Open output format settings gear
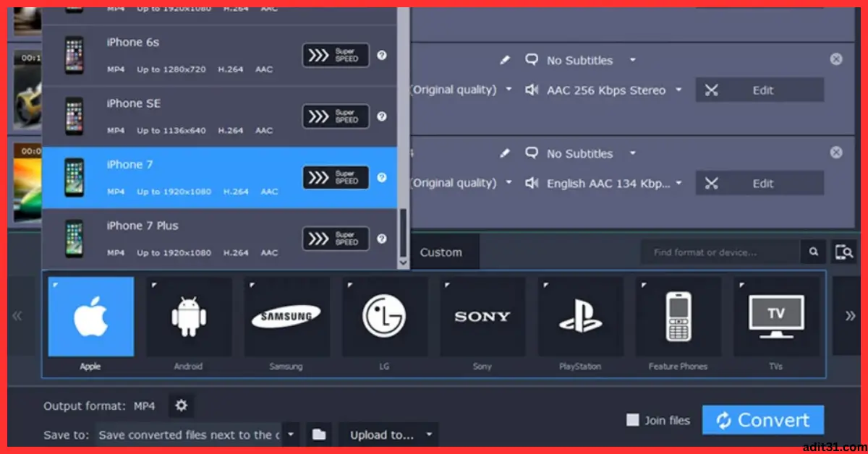Image resolution: width=868 pixels, height=454 pixels. coord(181,406)
